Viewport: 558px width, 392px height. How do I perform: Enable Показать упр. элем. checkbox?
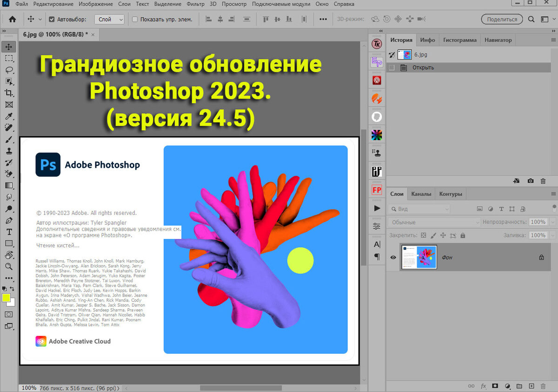135,20
